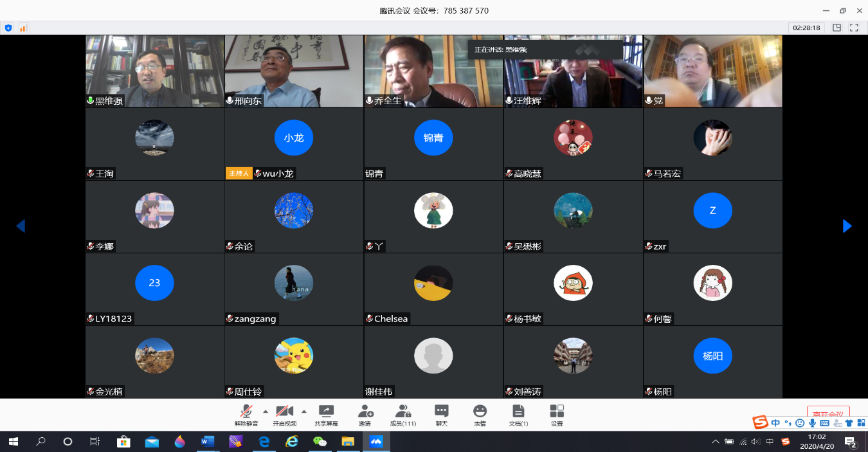Check the orange network signal icon

pyautogui.click(x=23, y=28)
